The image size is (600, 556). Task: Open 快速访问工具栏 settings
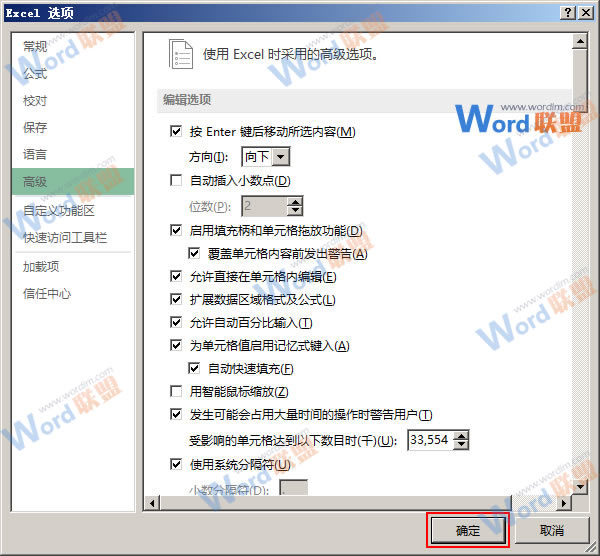65,237
